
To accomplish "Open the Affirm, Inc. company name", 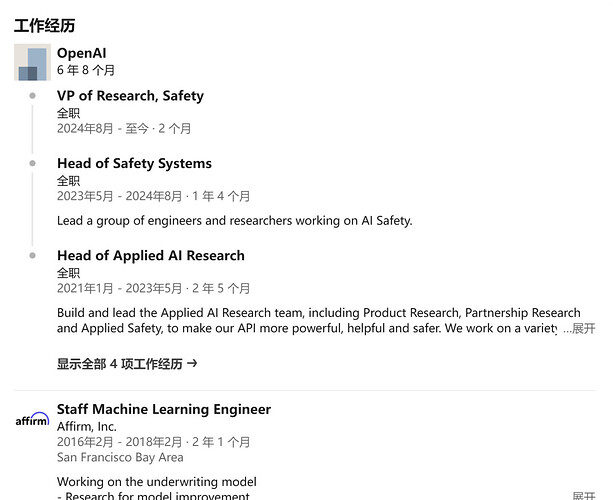I will coord(86,426).
